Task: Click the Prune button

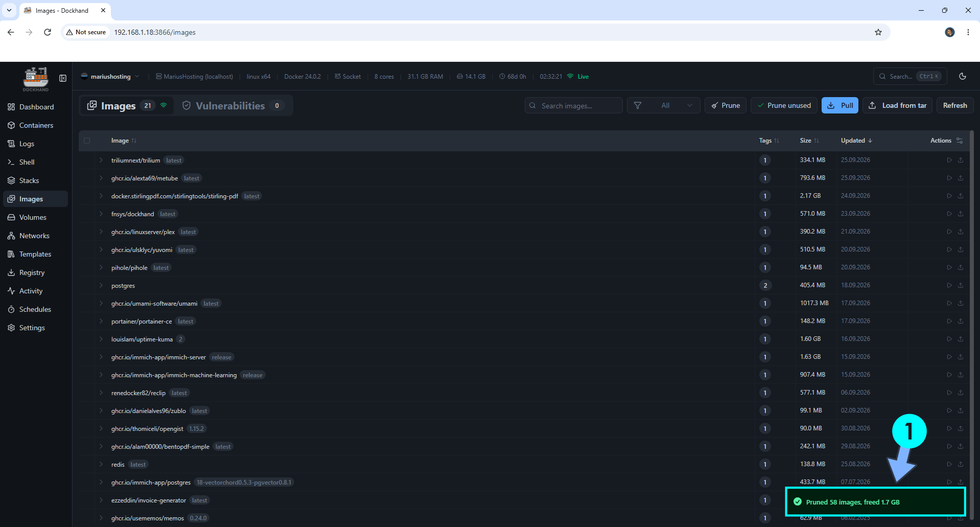Action: pyautogui.click(x=726, y=105)
